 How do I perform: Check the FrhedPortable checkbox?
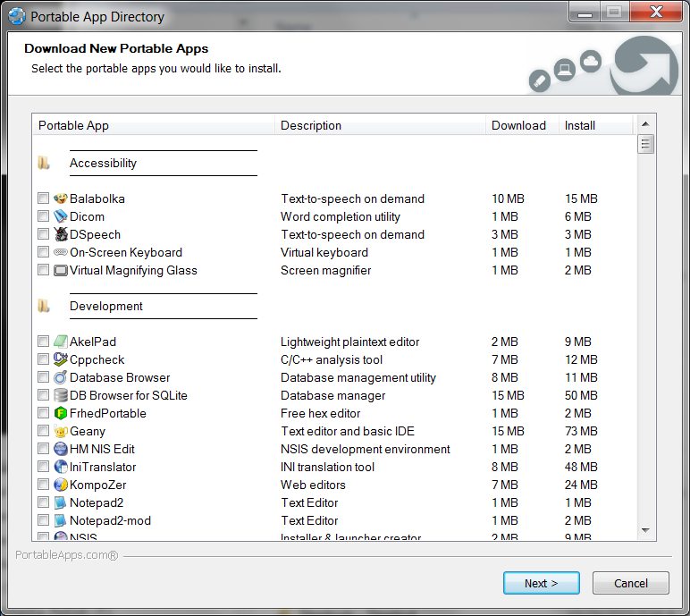pos(43,412)
